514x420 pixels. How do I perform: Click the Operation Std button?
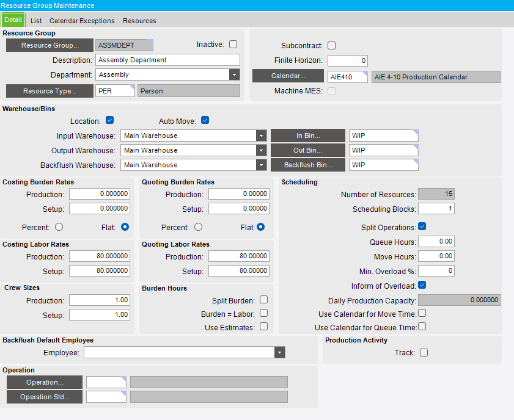point(44,397)
